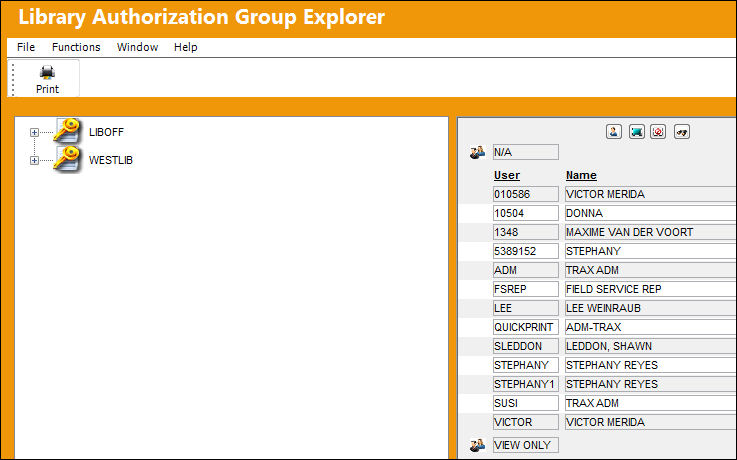Click the users icon beside VIEW ONLY
737x460 pixels.
(478, 444)
